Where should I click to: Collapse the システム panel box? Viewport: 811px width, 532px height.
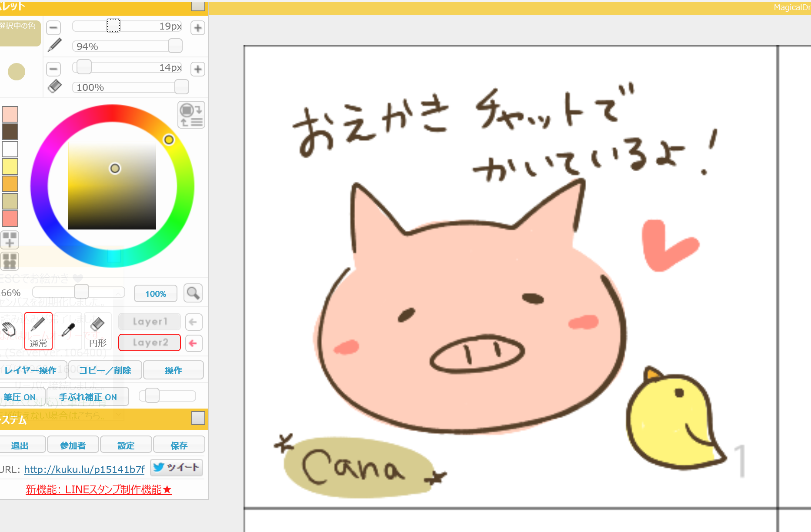(198, 418)
